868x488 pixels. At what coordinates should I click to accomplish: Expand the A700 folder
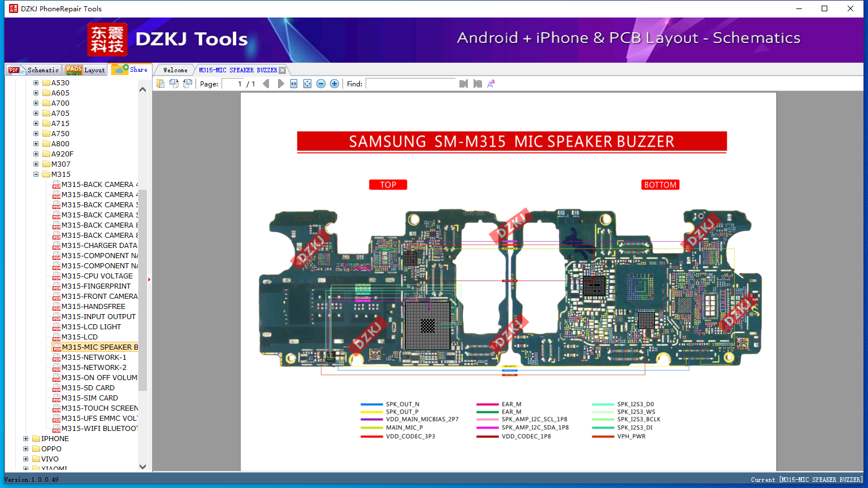tap(36, 103)
